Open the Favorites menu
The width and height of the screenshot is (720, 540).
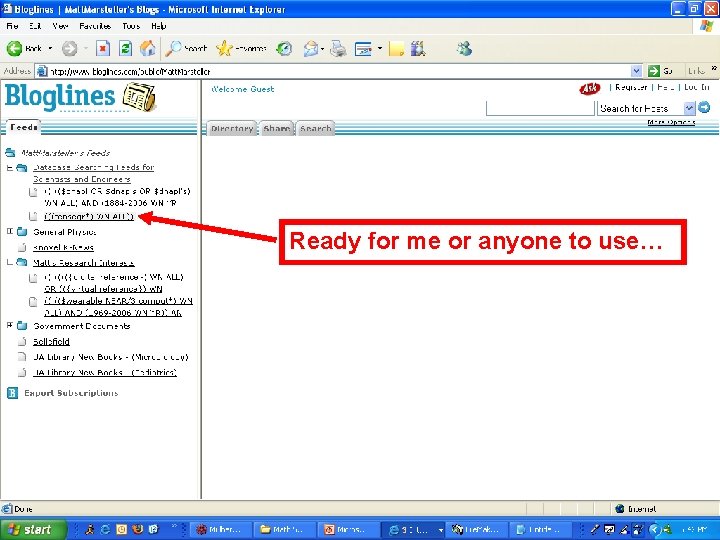click(95, 26)
